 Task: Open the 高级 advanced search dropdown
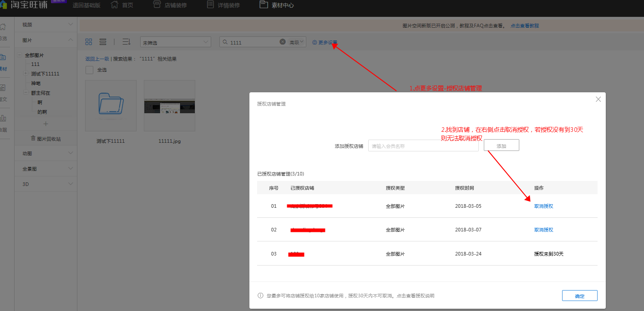pyautogui.click(x=297, y=42)
